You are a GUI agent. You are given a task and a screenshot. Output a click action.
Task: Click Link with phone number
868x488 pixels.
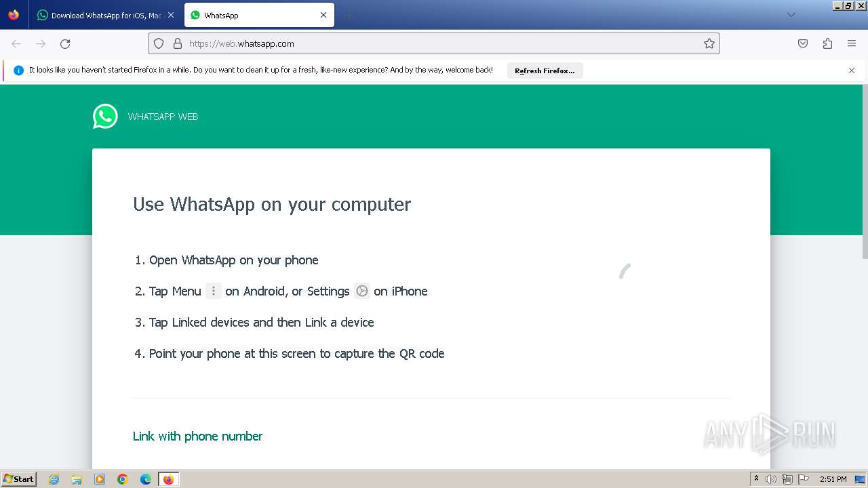(x=197, y=436)
